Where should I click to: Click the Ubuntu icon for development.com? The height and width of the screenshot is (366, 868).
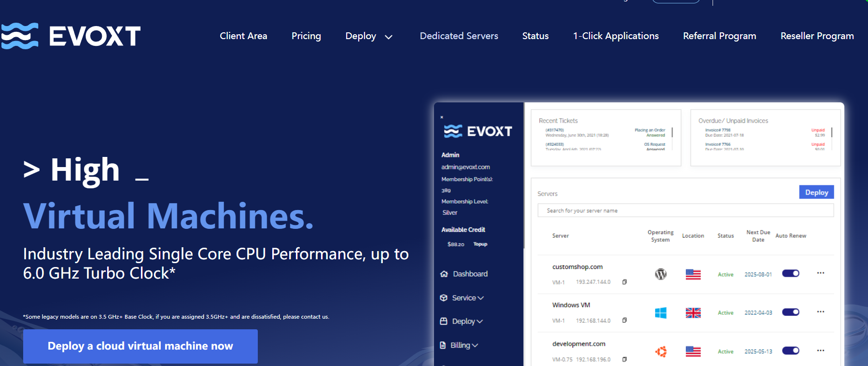coord(660,352)
